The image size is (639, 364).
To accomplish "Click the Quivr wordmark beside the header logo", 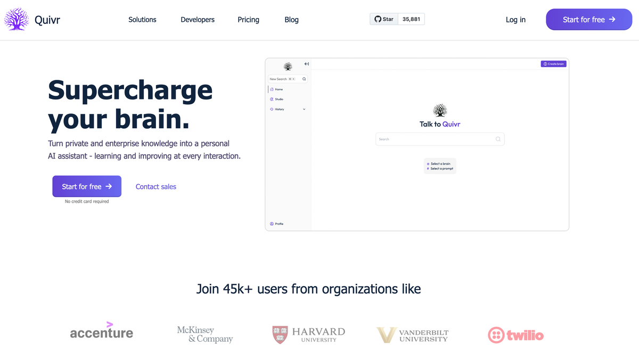I will [47, 20].
